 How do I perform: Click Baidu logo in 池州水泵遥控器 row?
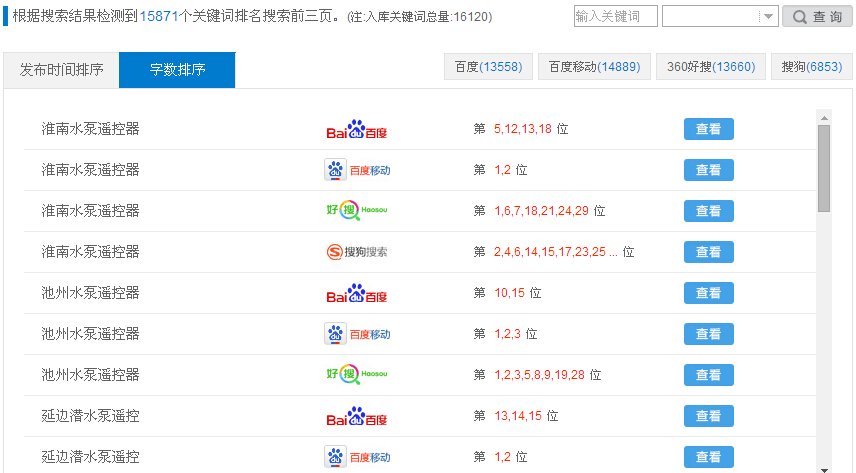tap(356, 293)
